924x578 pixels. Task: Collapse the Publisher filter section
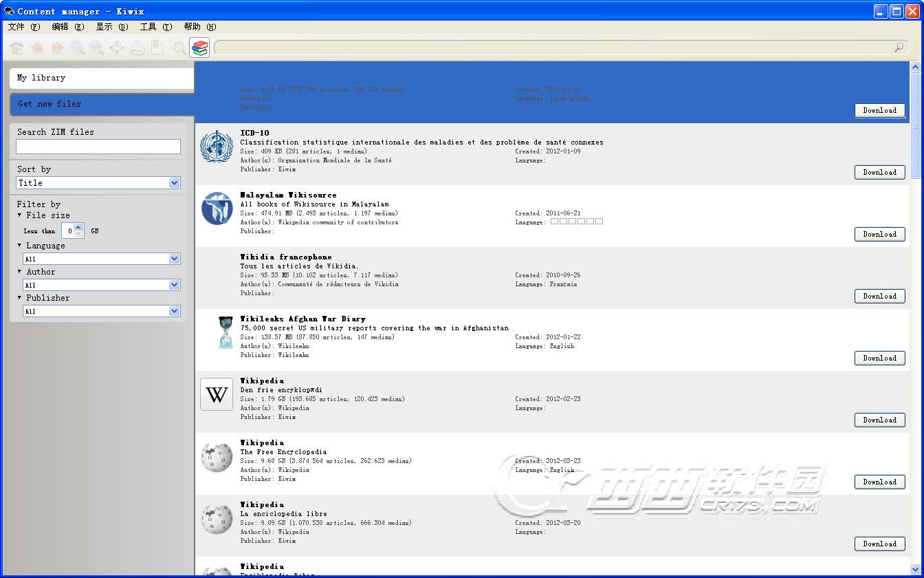pos(19,298)
